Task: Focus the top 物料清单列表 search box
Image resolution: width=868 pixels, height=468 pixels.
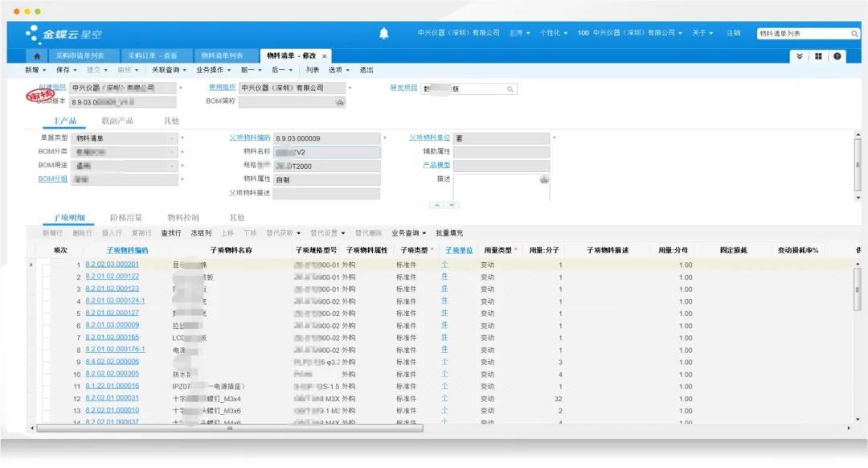Action: coord(803,34)
